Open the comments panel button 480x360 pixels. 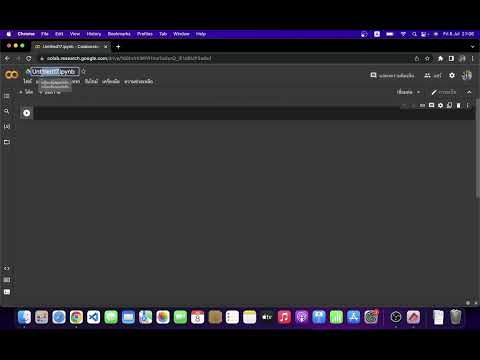[392, 76]
